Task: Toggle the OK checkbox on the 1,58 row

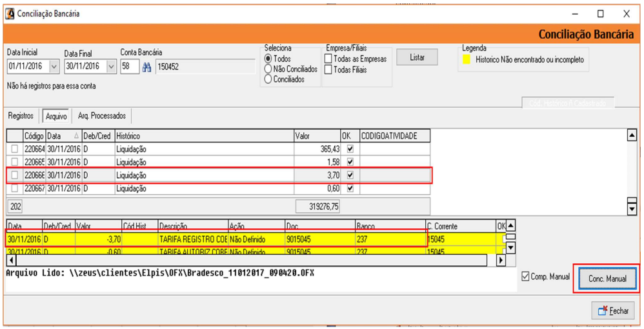Action: tap(350, 162)
